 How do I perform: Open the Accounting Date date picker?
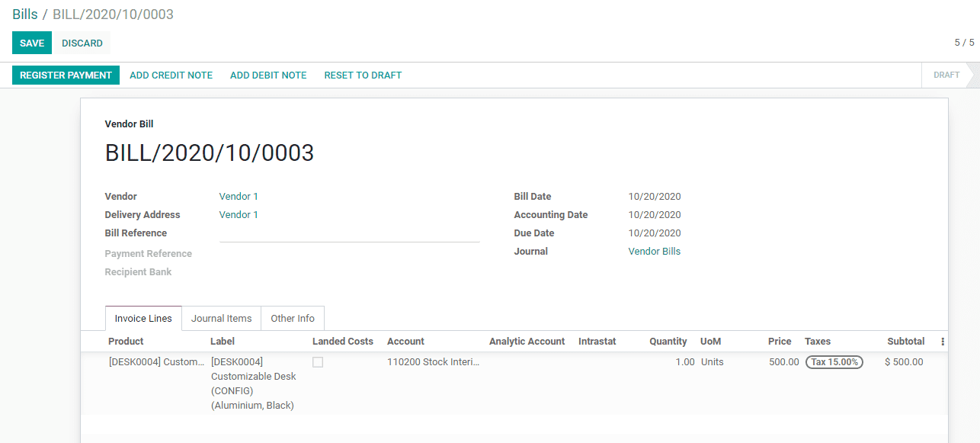[654, 214]
